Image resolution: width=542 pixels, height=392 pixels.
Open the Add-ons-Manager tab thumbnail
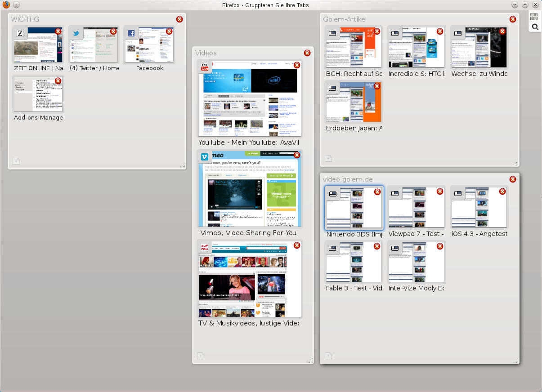38,94
